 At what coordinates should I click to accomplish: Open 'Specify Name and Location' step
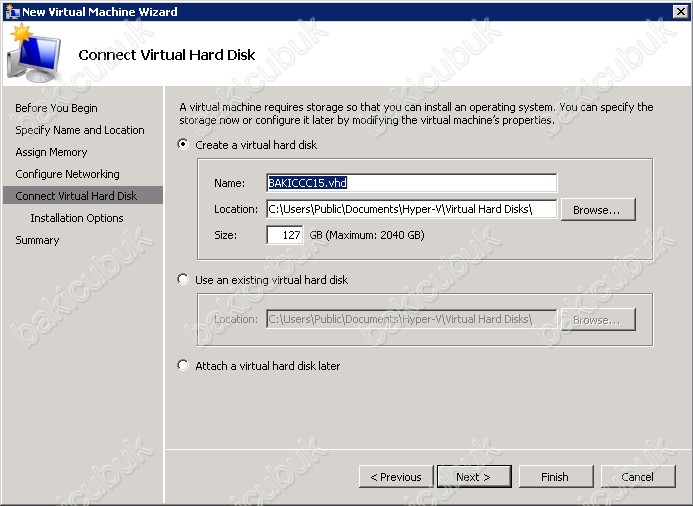pyautogui.click(x=80, y=130)
